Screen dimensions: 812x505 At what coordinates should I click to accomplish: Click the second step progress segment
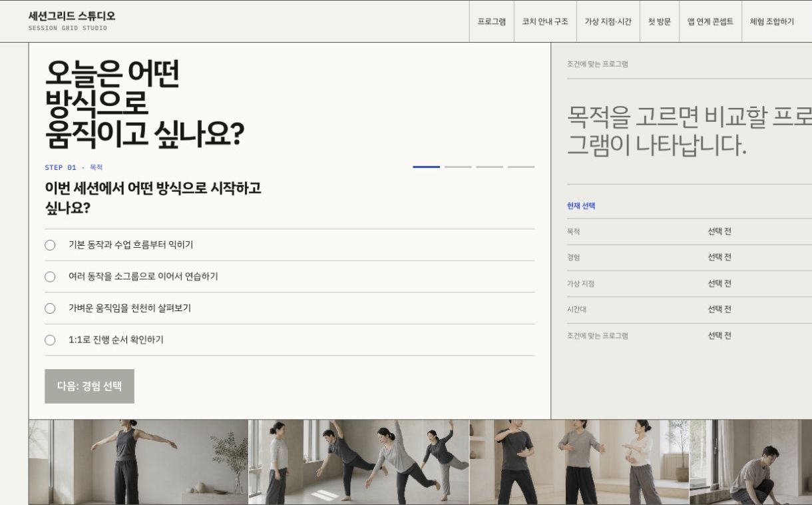[x=458, y=167]
